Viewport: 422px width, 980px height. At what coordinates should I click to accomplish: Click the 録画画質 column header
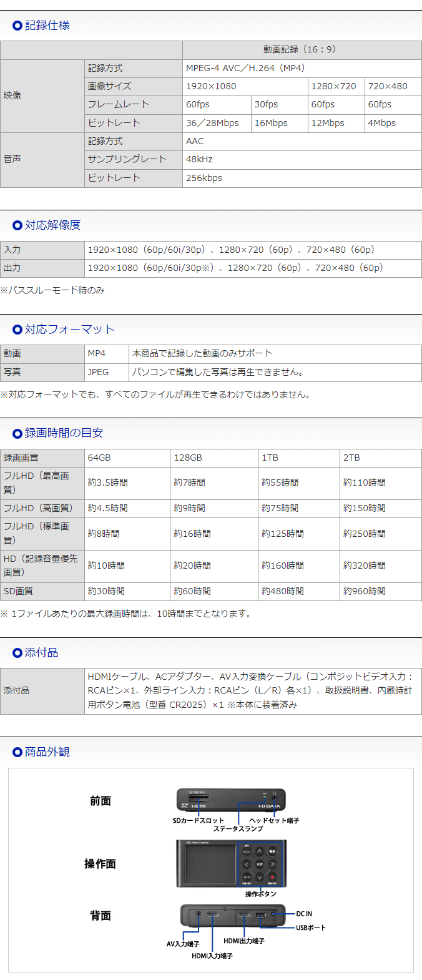pos(42,458)
